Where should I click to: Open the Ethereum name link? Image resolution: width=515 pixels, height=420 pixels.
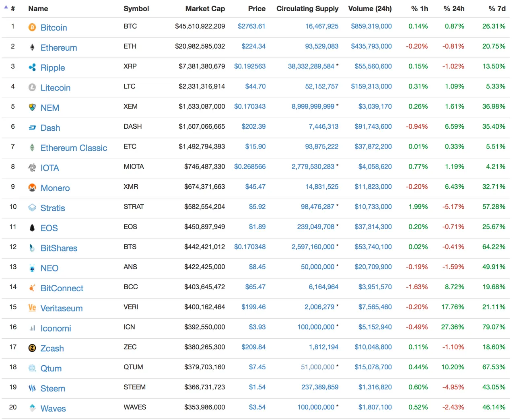[x=59, y=47]
